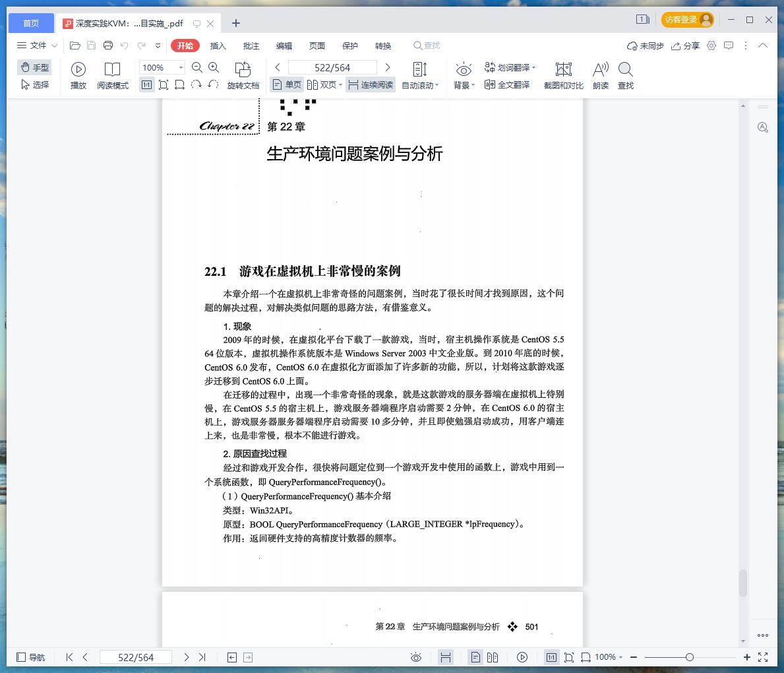The width and height of the screenshot is (784, 673).
Task: Click the save icon in quick toolbar
Action: click(92, 46)
